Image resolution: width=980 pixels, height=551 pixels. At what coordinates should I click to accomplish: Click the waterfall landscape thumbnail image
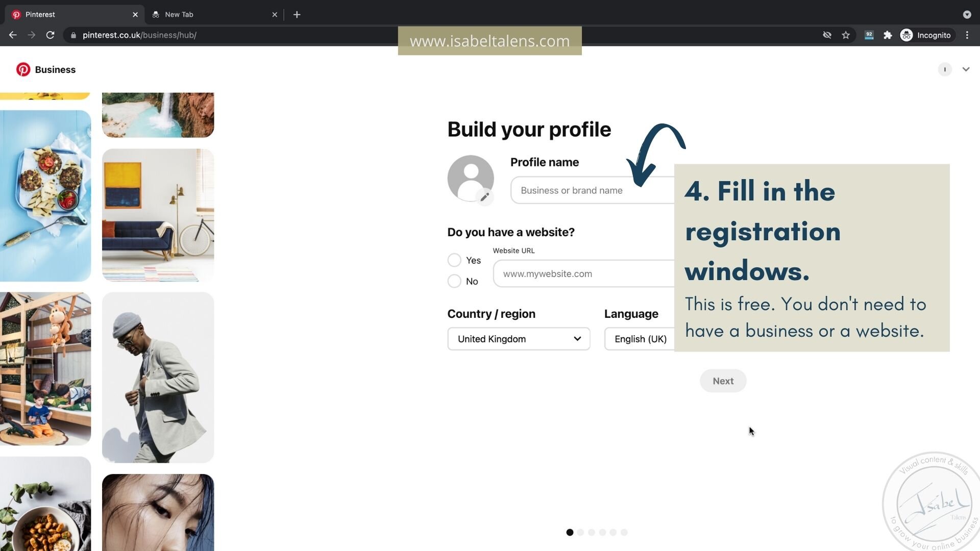tap(158, 114)
